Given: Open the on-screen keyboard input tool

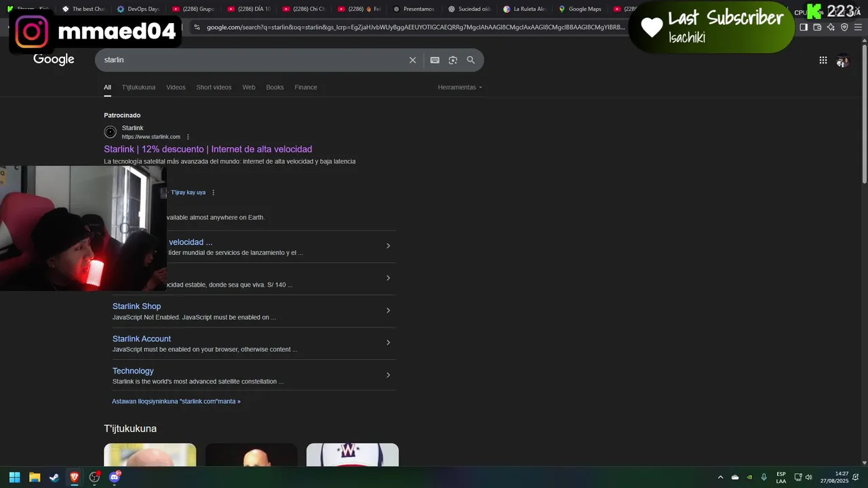Looking at the screenshot, I should (x=435, y=60).
